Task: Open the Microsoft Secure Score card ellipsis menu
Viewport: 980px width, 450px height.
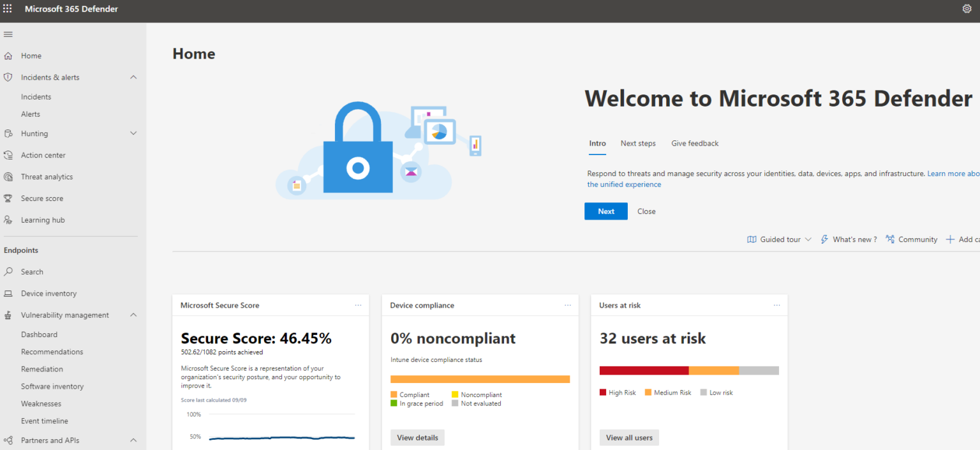Action: click(359, 305)
